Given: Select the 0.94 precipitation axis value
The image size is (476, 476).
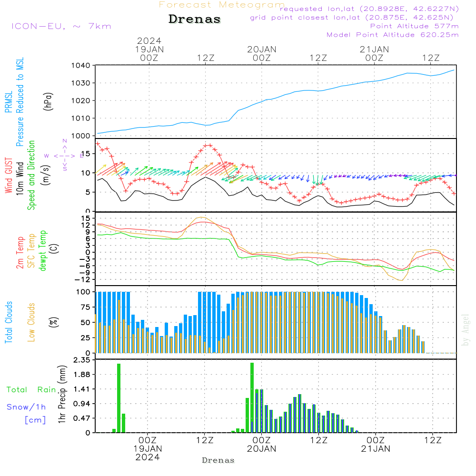Looking at the screenshot, I should click(82, 404).
